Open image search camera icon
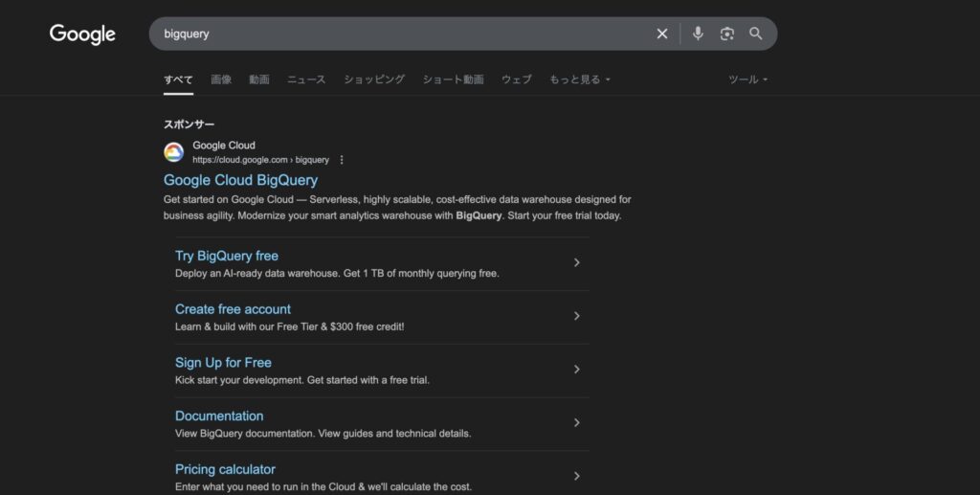 click(x=726, y=34)
